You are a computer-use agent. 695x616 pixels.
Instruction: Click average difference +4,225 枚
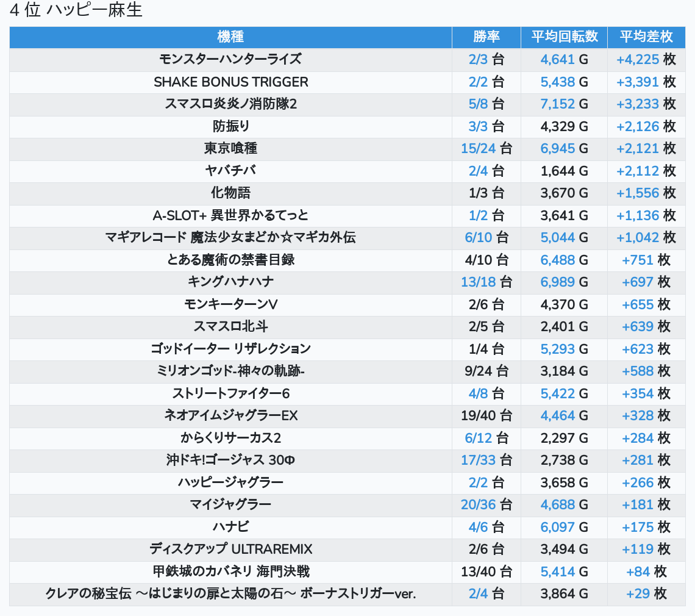(646, 59)
